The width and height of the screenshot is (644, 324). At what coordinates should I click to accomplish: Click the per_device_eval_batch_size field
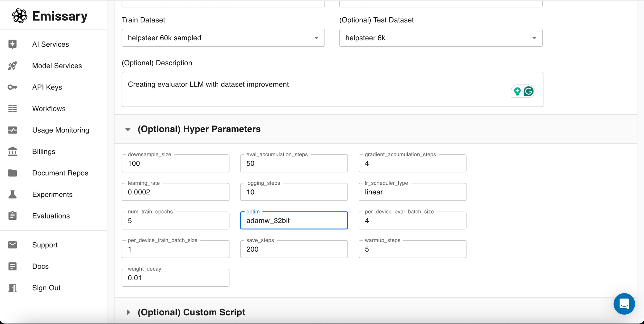tap(412, 221)
